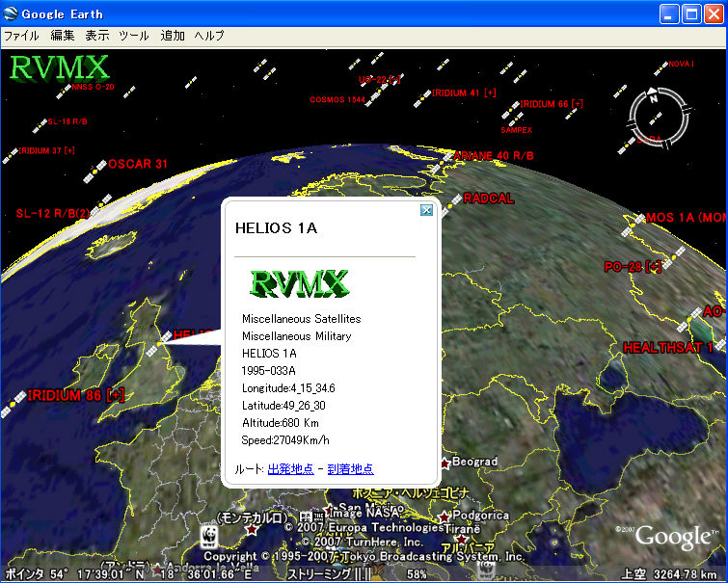This screenshot has height=583, width=728.
Task: Open the 表示 menu
Action: [x=97, y=36]
